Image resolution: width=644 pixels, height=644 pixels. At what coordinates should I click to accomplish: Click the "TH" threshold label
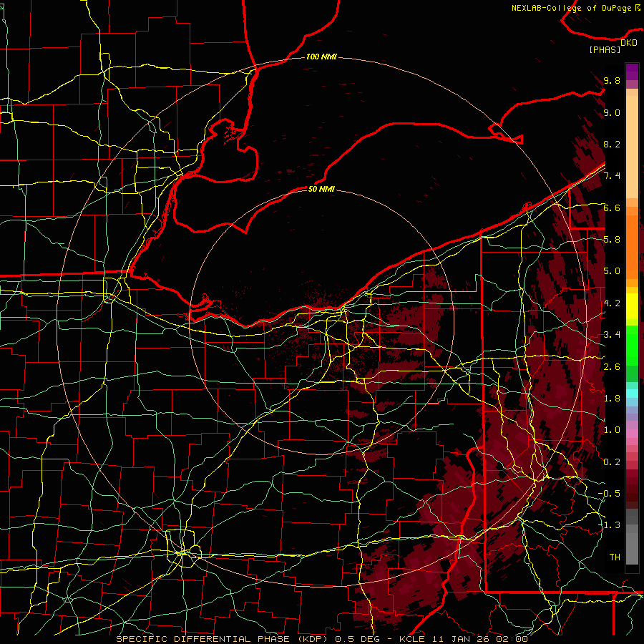click(615, 557)
